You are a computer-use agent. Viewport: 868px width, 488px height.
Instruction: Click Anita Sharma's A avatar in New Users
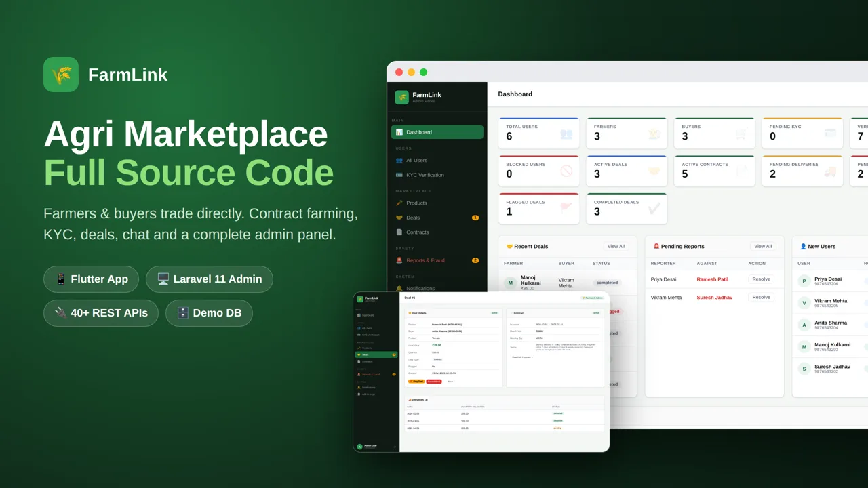coord(804,325)
